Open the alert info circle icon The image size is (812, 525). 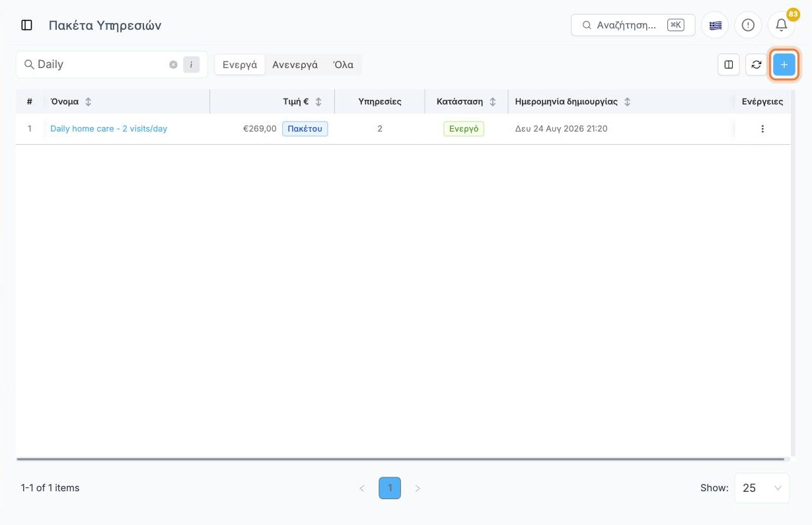coord(748,25)
